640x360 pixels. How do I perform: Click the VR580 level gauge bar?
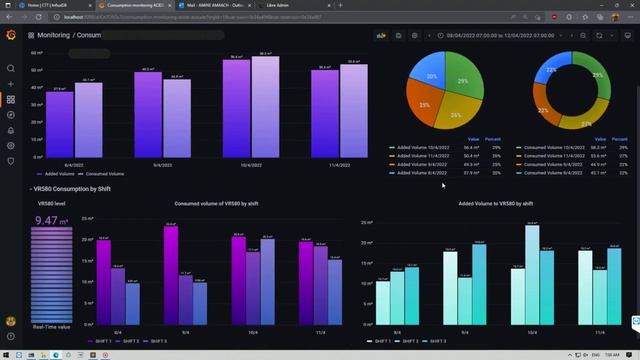click(x=51, y=275)
